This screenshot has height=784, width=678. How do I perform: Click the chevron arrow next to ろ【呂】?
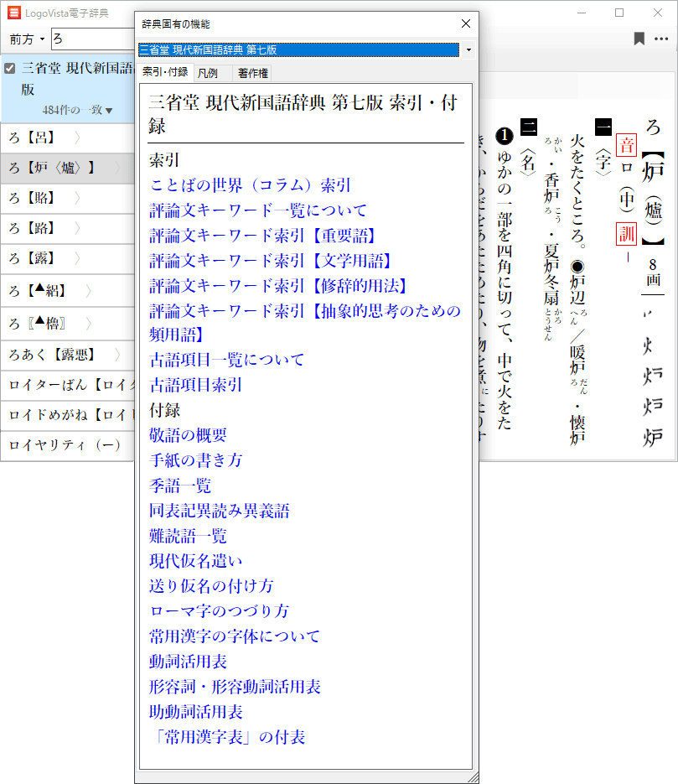tap(77, 138)
